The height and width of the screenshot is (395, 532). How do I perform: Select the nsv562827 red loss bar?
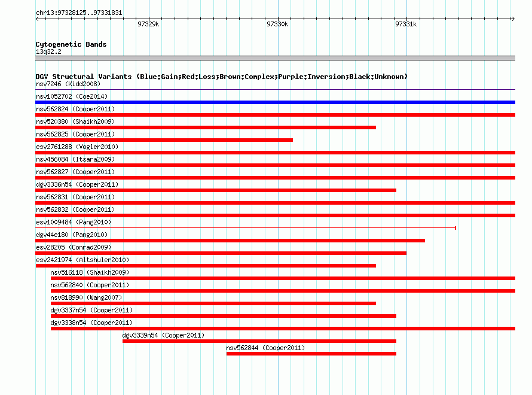(275, 178)
